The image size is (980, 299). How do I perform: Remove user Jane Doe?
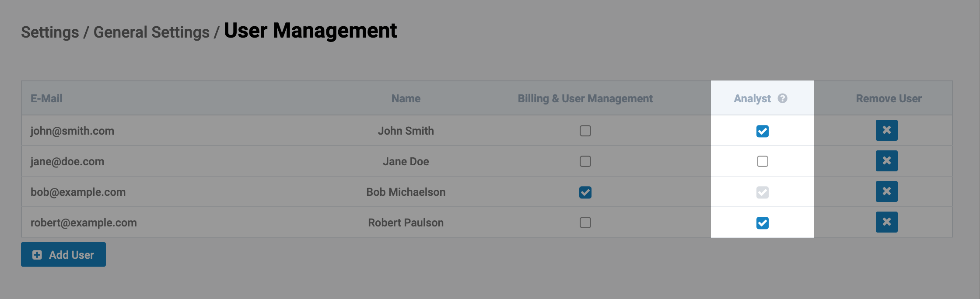(886, 161)
